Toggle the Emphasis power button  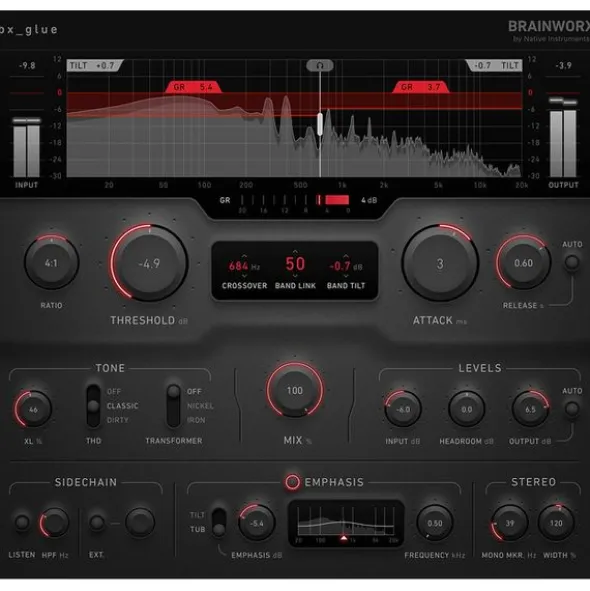[292, 482]
